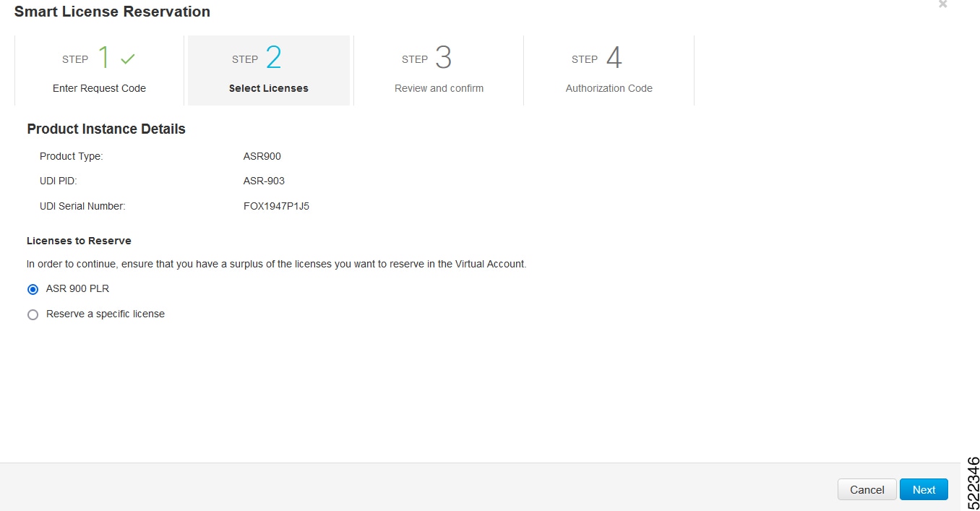Go to Step 1 Enter Request Code

(99, 70)
